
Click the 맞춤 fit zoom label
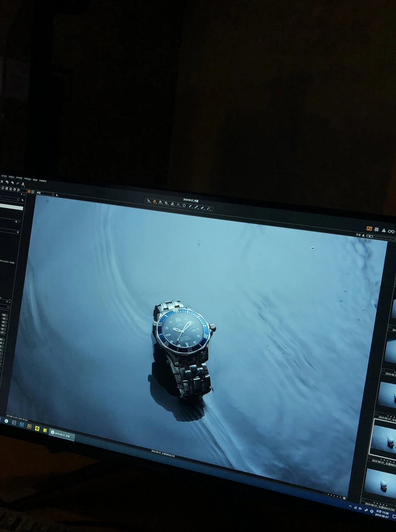pos(358,235)
